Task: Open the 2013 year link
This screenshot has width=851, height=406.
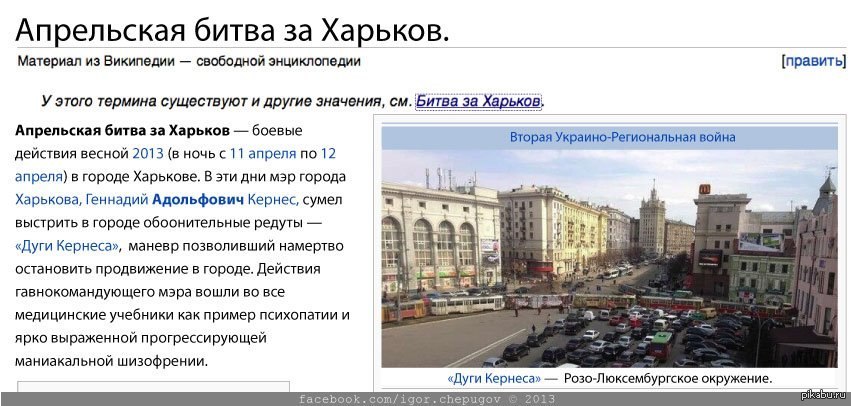Action: [148, 154]
